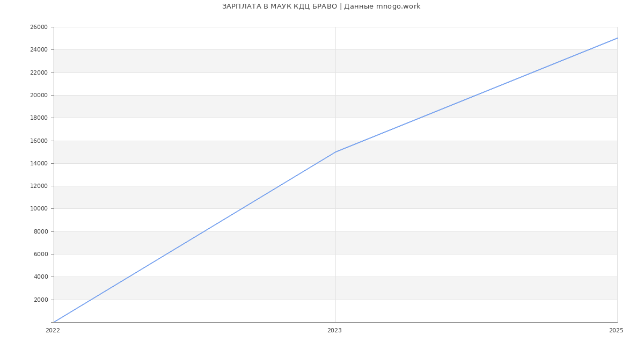Click the 4000 y-axis label
The height and width of the screenshot is (349, 644).
(x=40, y=277)
